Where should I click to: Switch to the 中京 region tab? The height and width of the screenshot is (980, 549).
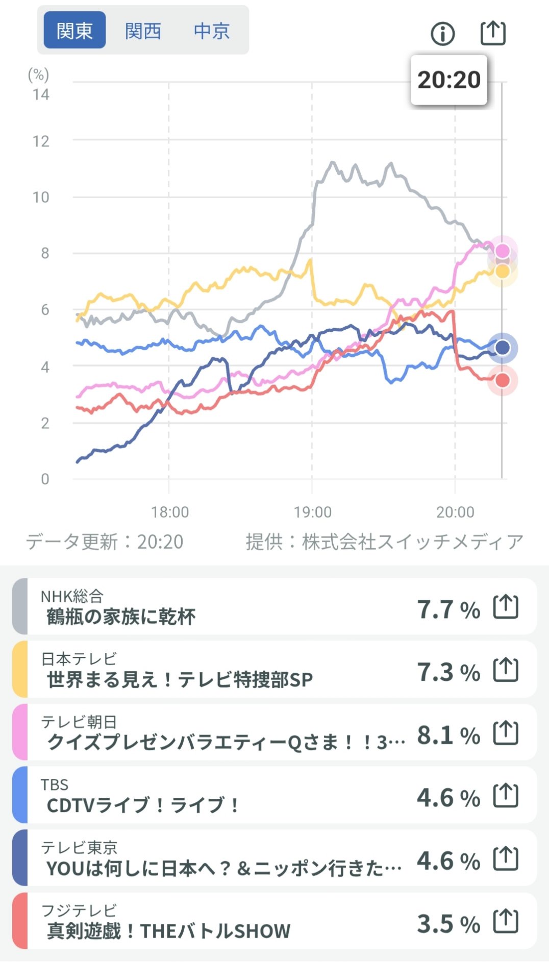point(211,31)
